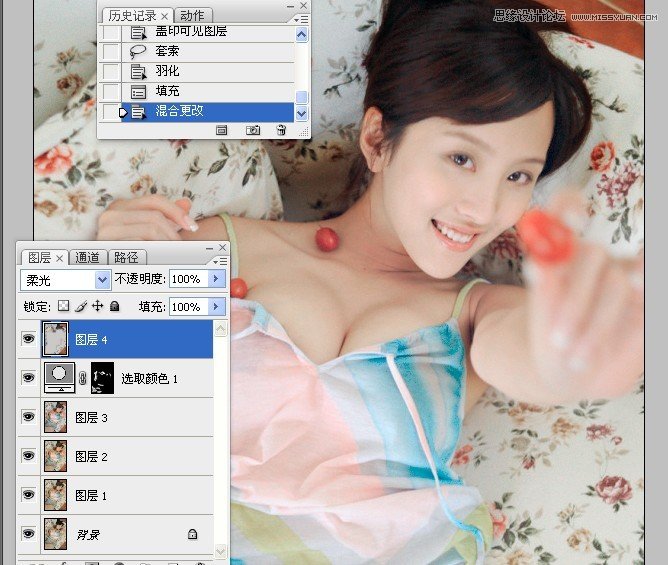This screenshot has width=668, height=565.
Task: Select the 选取颜色 1 layer mask thumbnail
Action: (102, 378)
